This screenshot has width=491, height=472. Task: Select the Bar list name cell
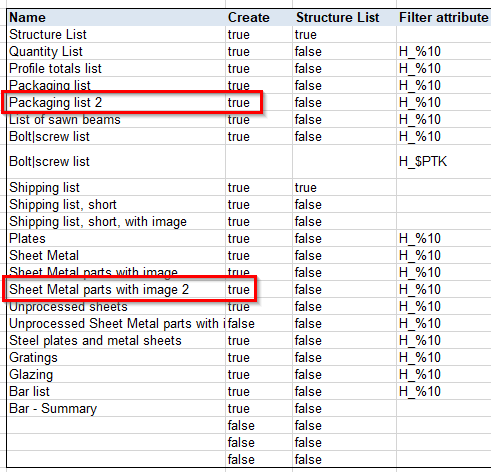116,391
